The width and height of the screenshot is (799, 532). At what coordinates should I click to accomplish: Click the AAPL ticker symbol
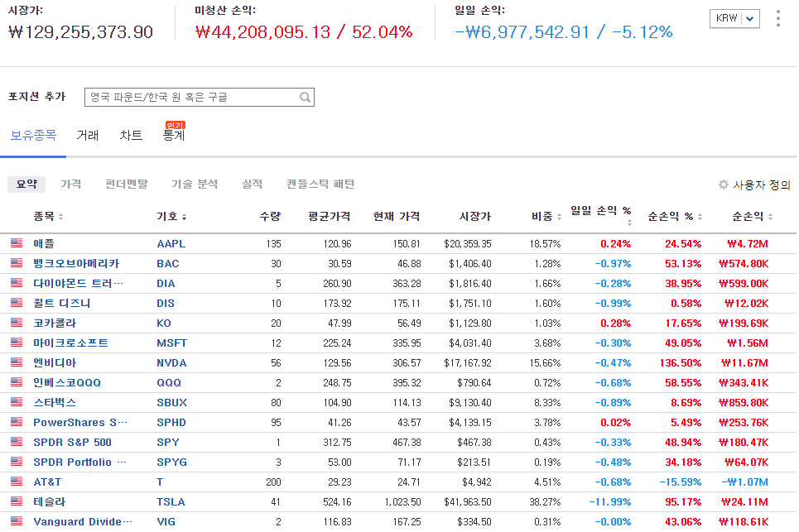tap(171, 244)
